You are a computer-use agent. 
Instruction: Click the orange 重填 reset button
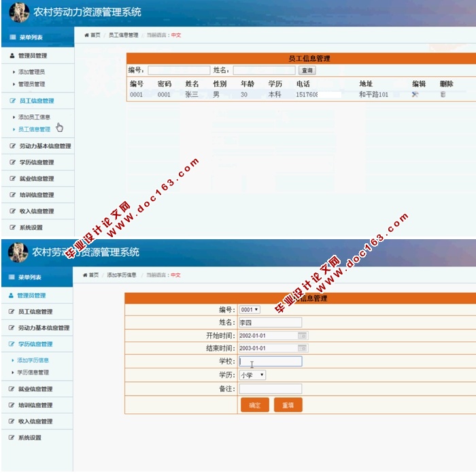pos(288,405)
